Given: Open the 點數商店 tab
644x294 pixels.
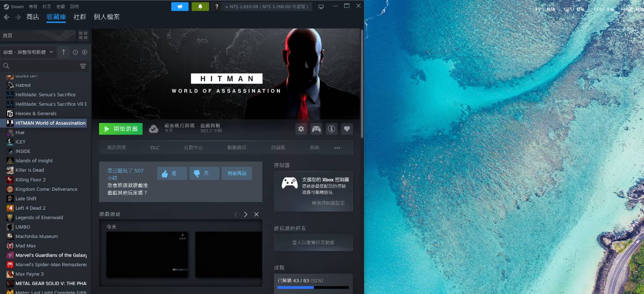Looking at the screenshot, I should click(237, 147).
